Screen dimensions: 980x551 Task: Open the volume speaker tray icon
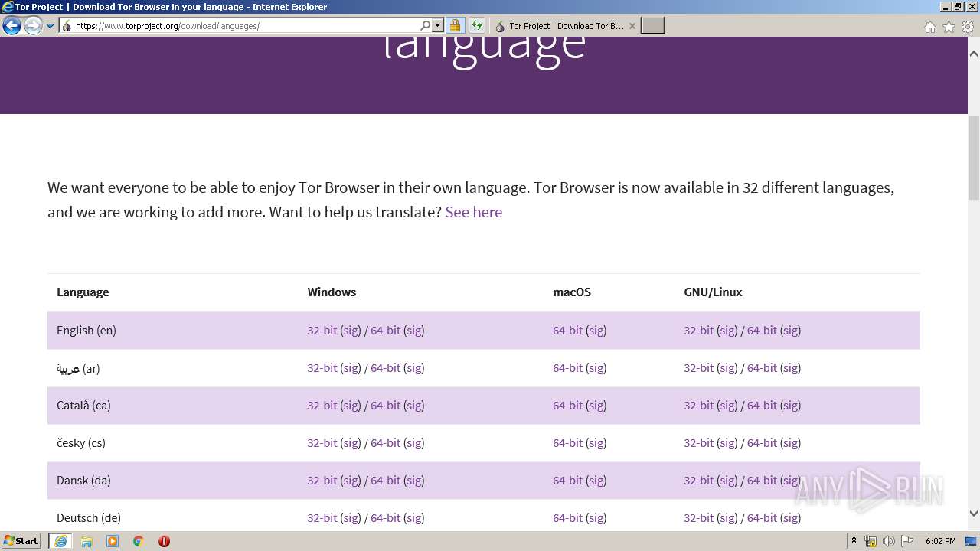click(889, 541)
